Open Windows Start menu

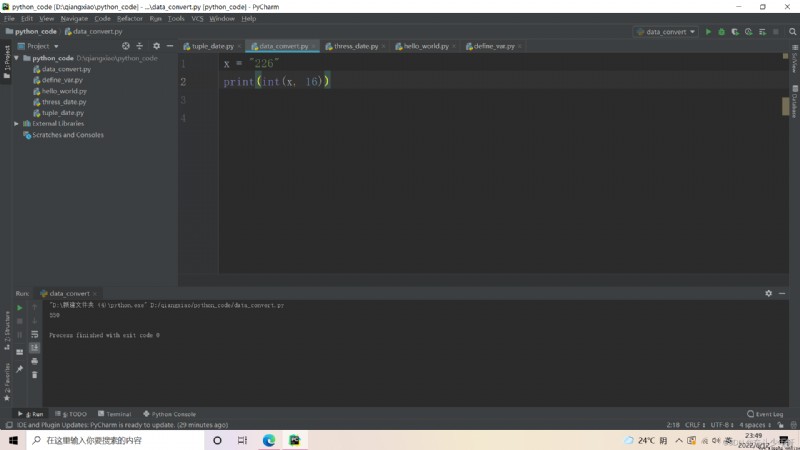pos(13,440)
